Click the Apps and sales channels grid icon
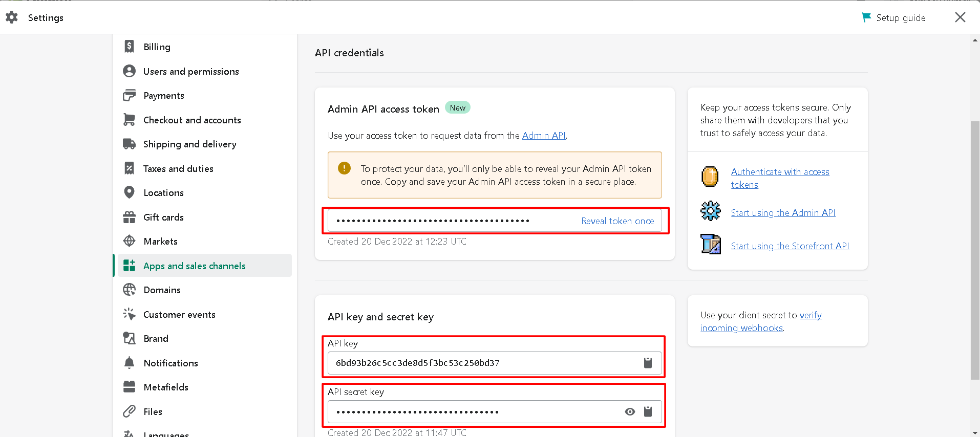 coord(130,266)
